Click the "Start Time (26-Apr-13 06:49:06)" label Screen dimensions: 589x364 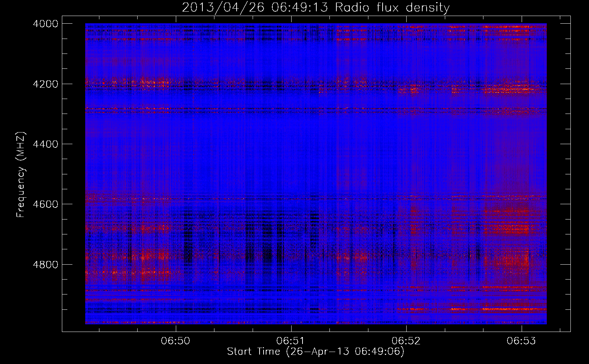[316, 352]
